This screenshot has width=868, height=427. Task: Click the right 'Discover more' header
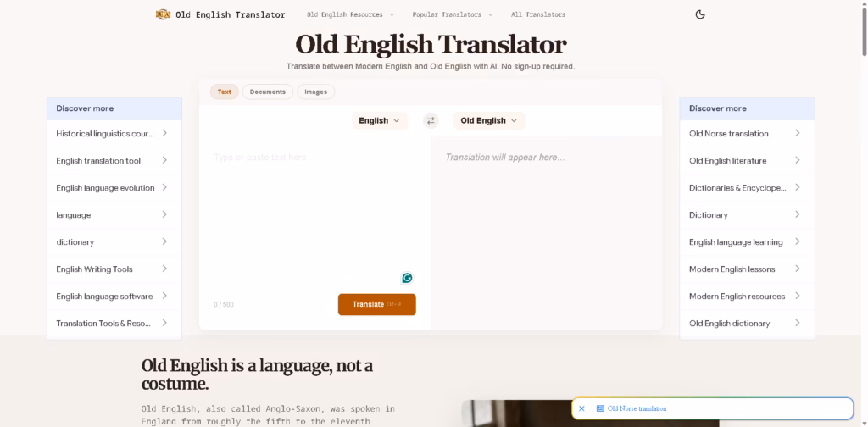(x=747, y=108)
